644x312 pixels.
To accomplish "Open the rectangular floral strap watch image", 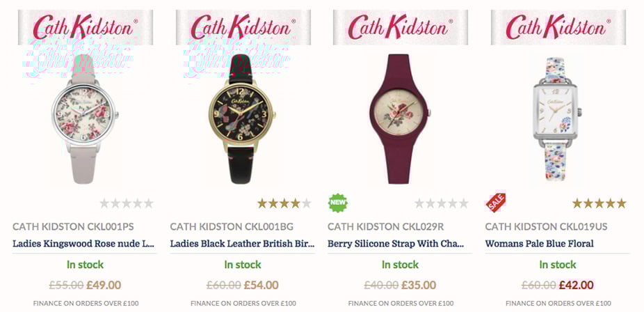I will [x=557, y=119].
